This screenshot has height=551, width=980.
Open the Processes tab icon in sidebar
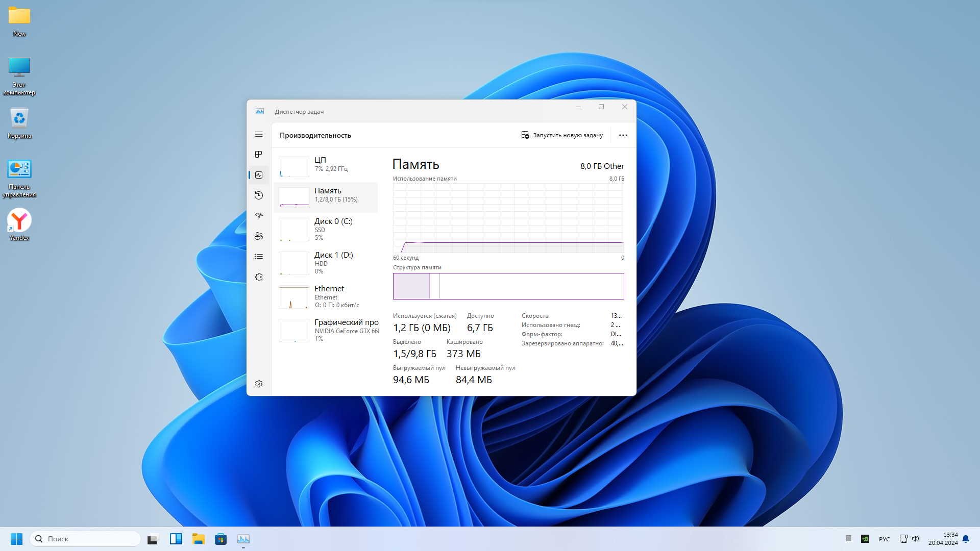coord(259,155)
